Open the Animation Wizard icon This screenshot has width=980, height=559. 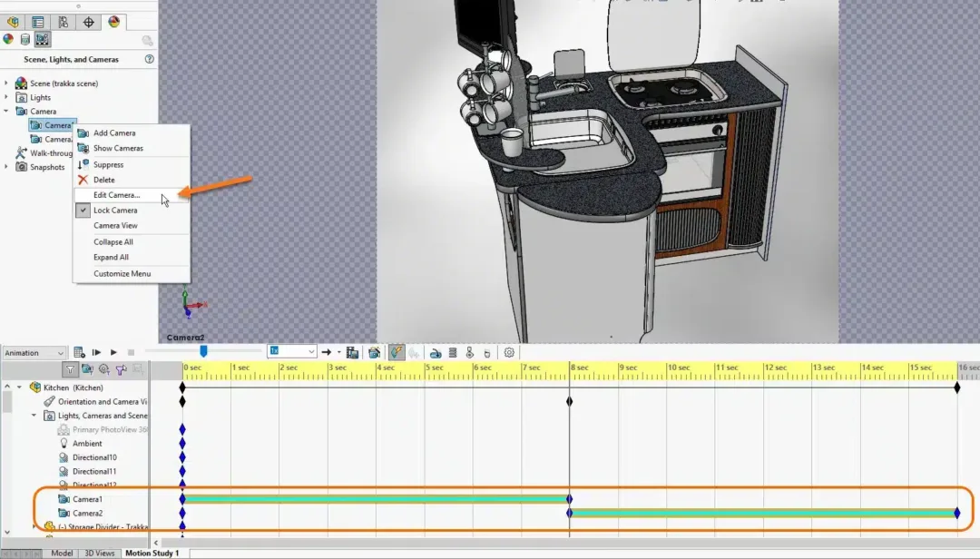(x=373, y=353)
